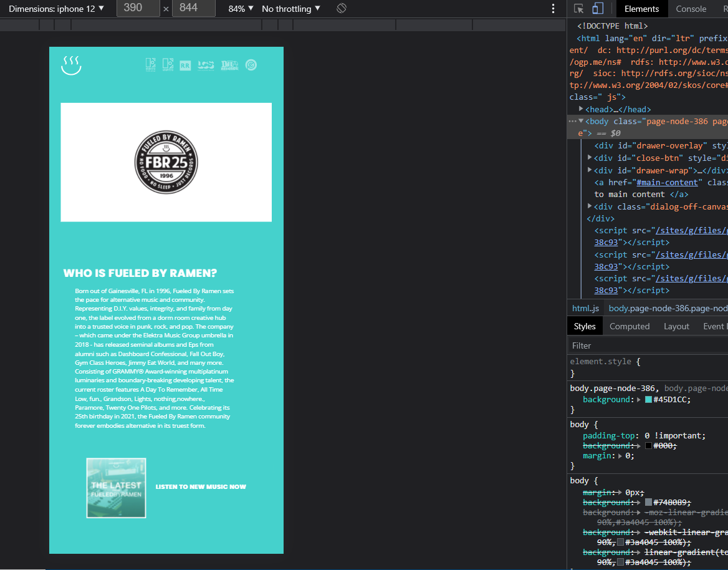Select the drawer-overlay div node

660,145
